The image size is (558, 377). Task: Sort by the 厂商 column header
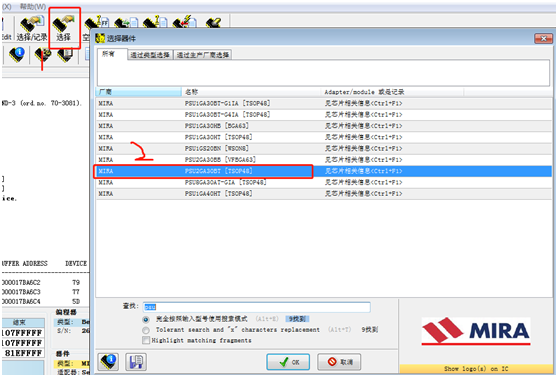138,92
